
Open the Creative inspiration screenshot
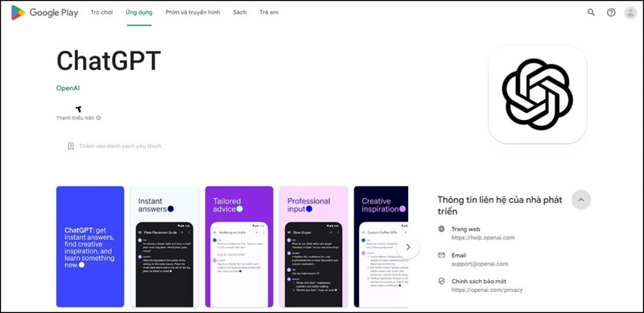pos(381,246)
